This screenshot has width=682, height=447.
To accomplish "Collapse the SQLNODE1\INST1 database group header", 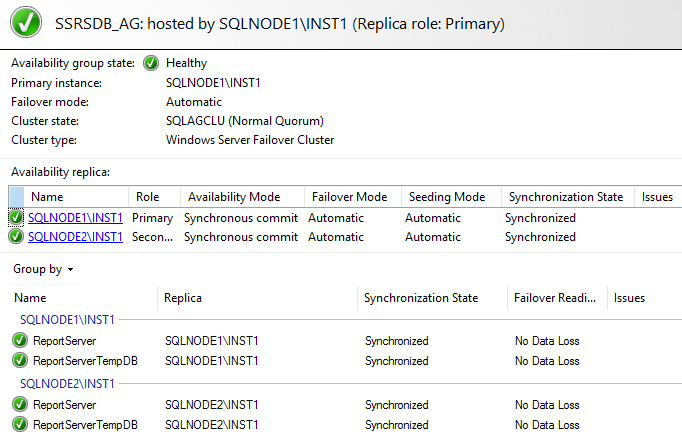I will point(67,320).
